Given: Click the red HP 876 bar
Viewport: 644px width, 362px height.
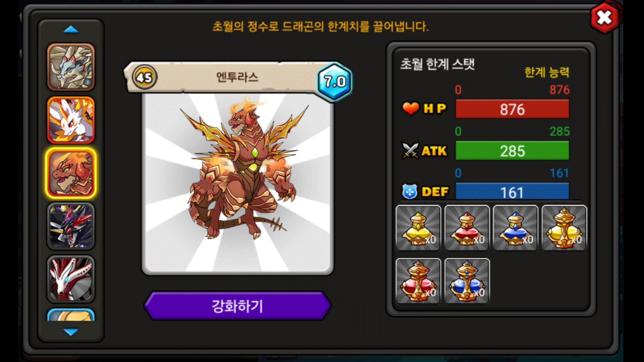Looking at the screenshot, I should coord(512,109).
